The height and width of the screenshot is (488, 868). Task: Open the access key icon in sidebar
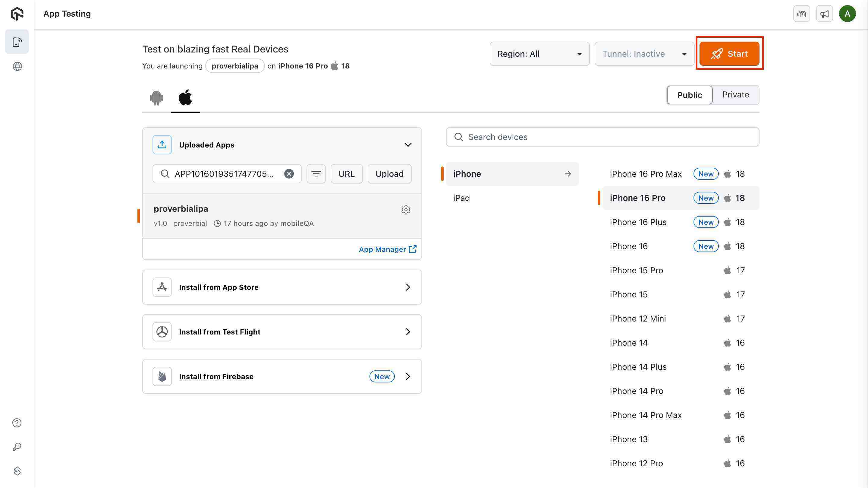[x=17, y=447]
